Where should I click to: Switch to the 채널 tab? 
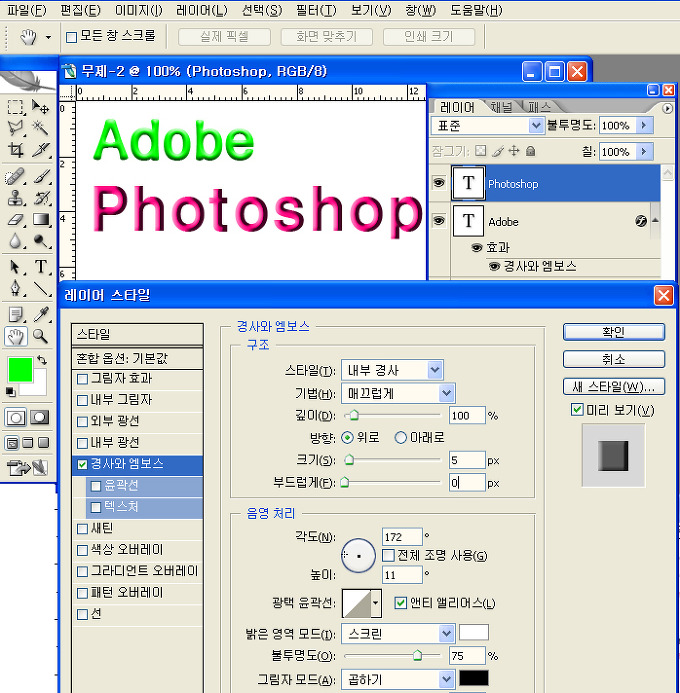coord(501,107)
